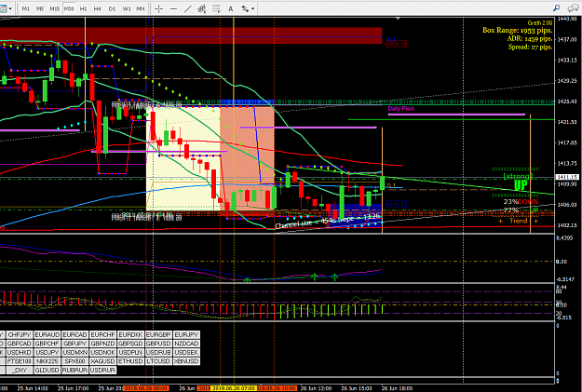582x392 pixels.
Task: Load the CHFJPY symbol
Action: pos(19,335)
